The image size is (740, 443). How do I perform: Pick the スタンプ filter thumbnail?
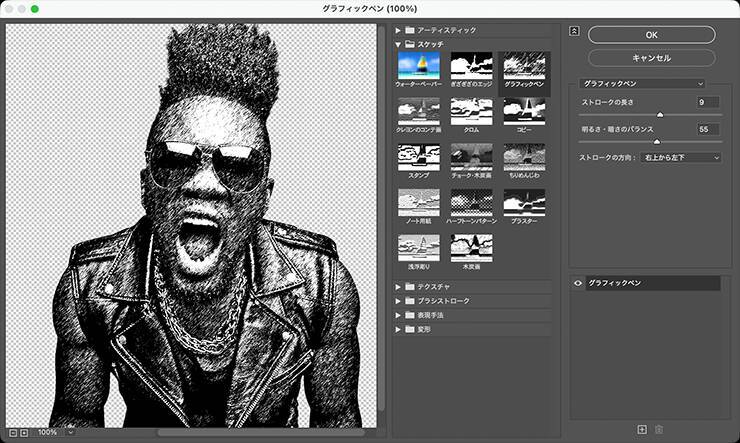(419, 157)
